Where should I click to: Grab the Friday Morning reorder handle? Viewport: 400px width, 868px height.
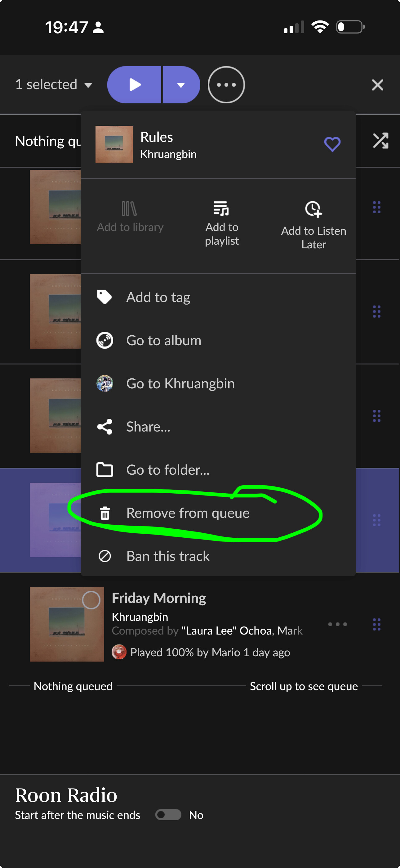[x=376, y=624]
